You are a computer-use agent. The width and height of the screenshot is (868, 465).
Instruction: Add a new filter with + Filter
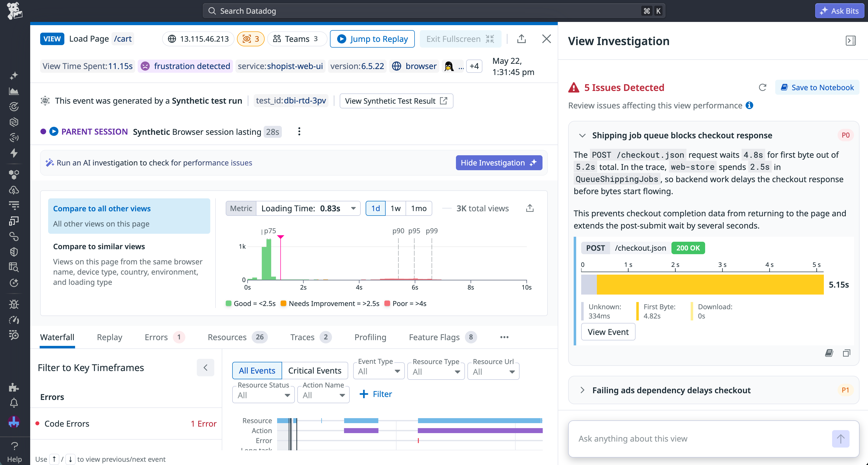coord(376,394)
